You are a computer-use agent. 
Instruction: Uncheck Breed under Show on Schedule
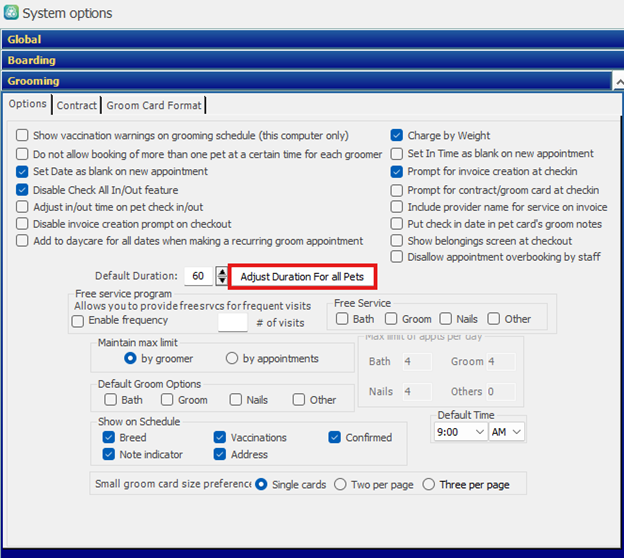tap(109, 437)
